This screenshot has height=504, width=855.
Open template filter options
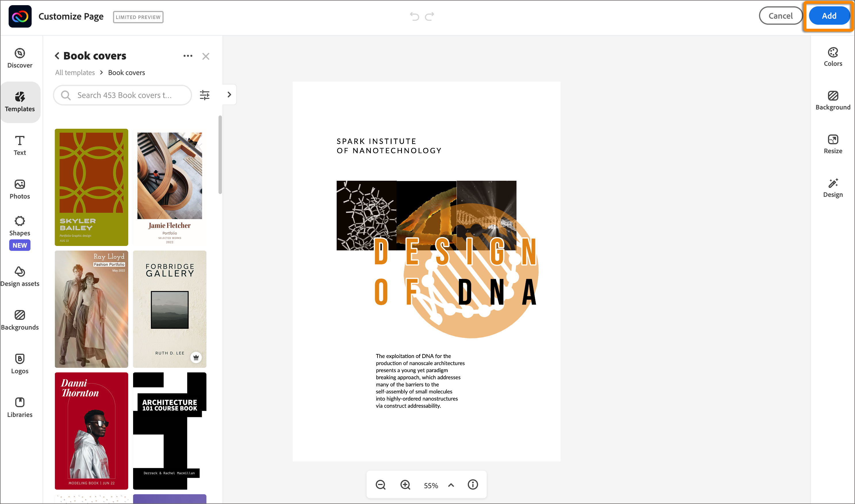click(204, 95)
